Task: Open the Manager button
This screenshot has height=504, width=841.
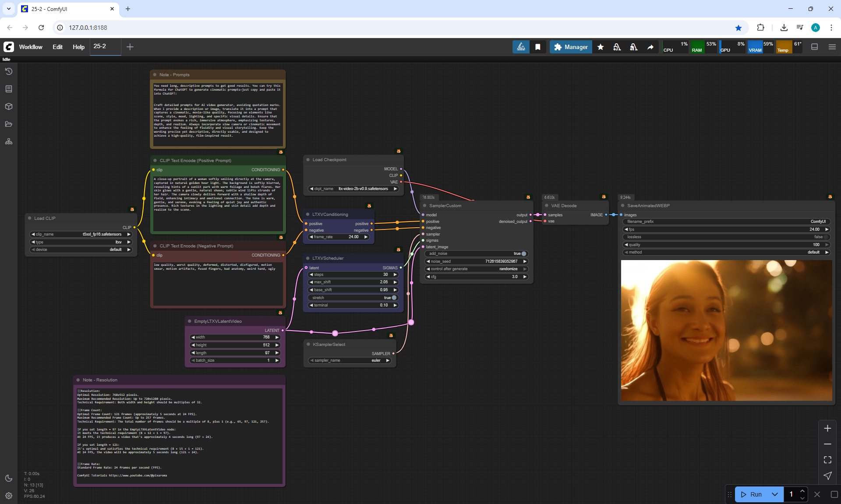Action: (571, 47)
